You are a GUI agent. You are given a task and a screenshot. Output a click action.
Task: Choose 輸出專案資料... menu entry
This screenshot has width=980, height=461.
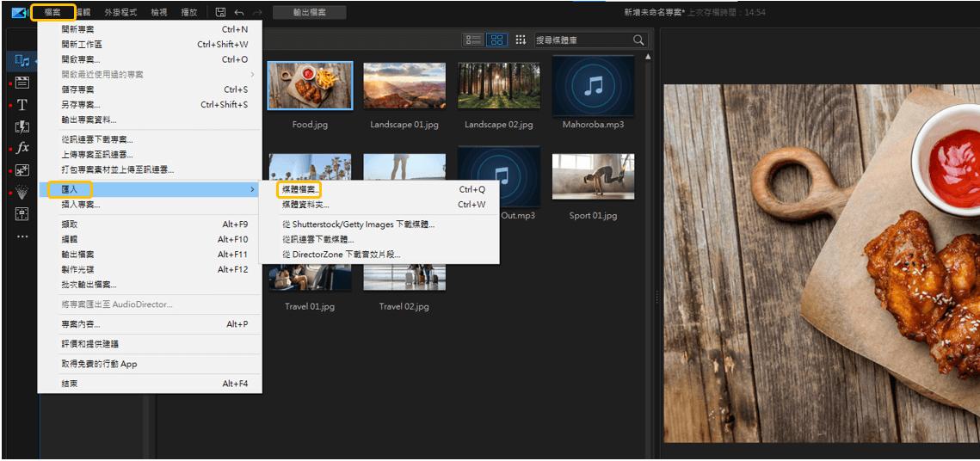pos(150,120)
